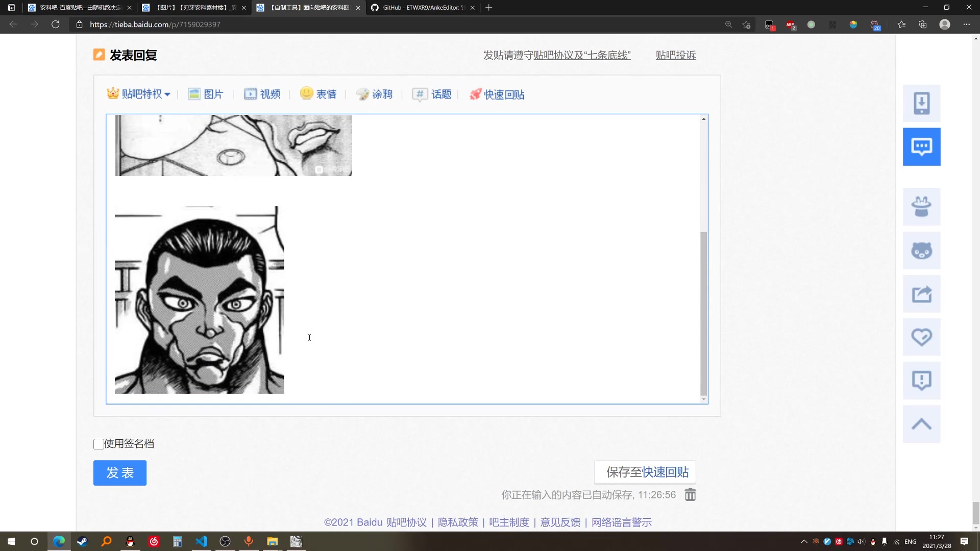Open the 表情 emoji picker
The image size is (980, 551).
tap(318, 94)
